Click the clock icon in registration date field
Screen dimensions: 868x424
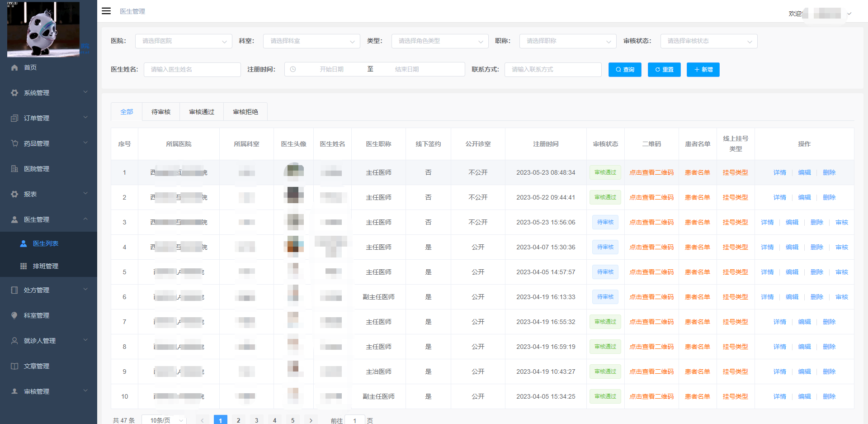coord(293,69)
